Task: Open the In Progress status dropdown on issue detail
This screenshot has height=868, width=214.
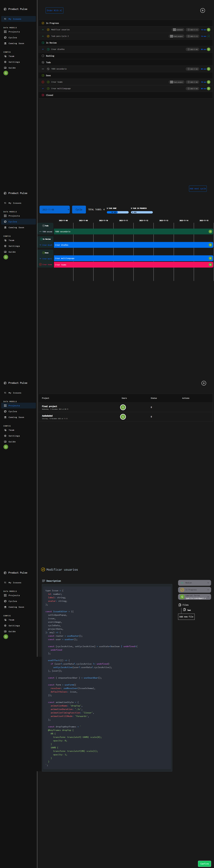Action: tap(195, 590)
